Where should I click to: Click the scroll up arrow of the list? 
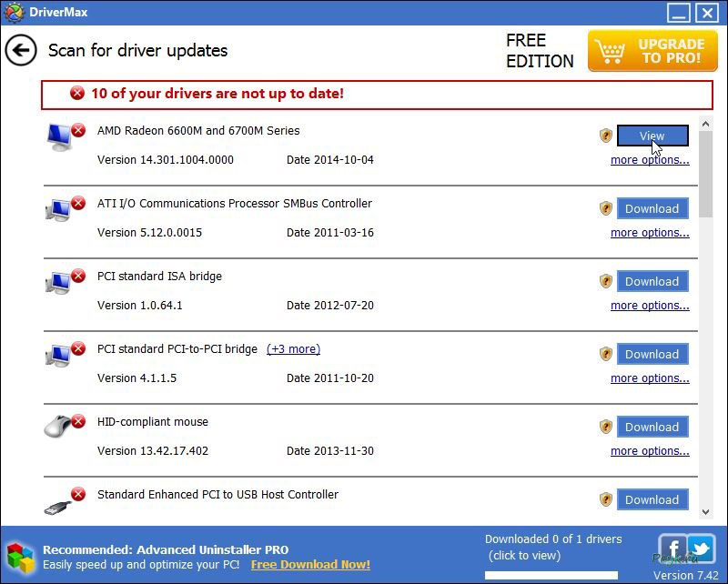[706, 124]
